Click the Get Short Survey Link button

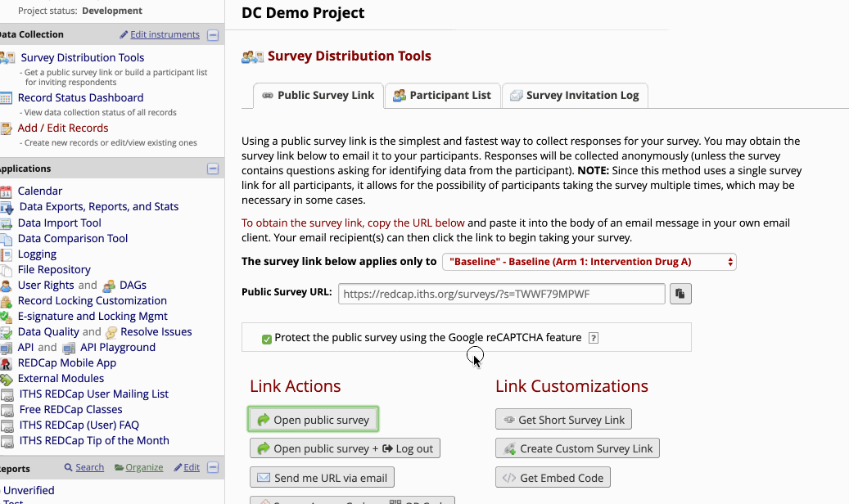click(x=563, y=420)
